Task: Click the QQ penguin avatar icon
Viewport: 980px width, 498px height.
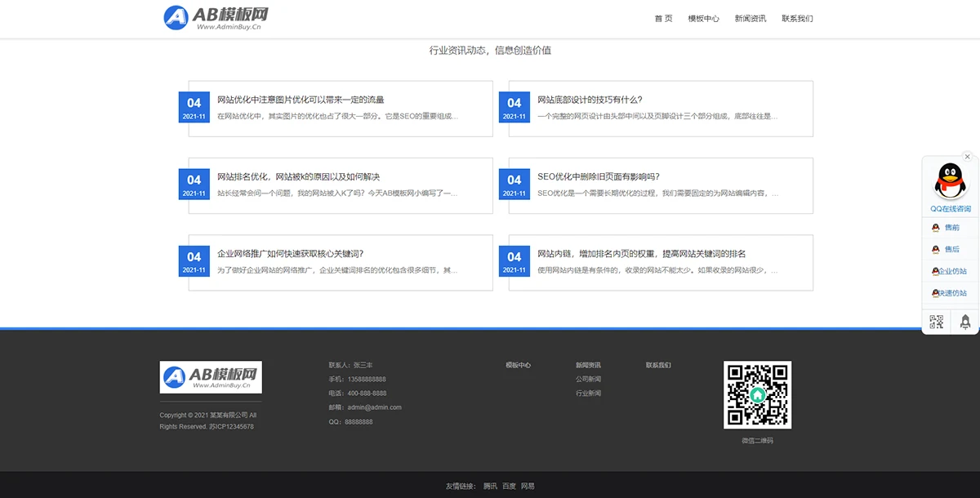Action: click(x=950, y=181)
